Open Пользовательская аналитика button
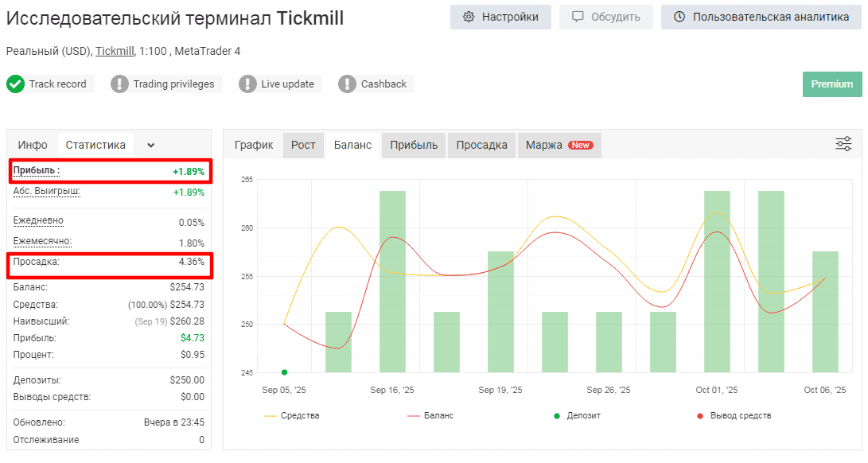 [761, 18]
